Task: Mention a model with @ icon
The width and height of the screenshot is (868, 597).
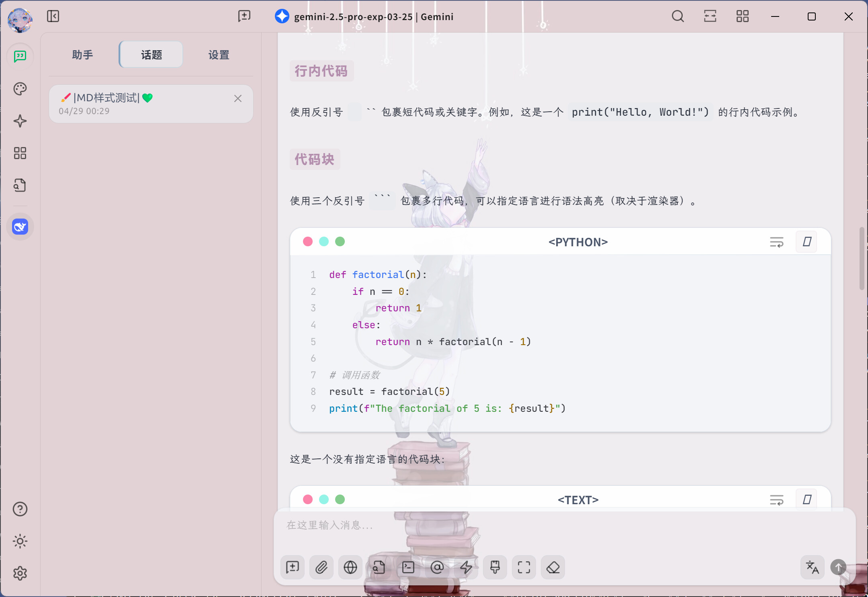Action: pos(437,567)
